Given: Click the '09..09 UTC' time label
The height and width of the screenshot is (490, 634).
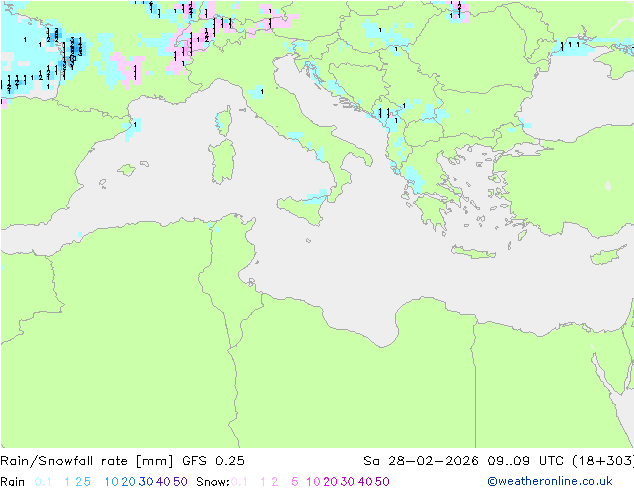Looking at the screenshot, I should 527,461.
